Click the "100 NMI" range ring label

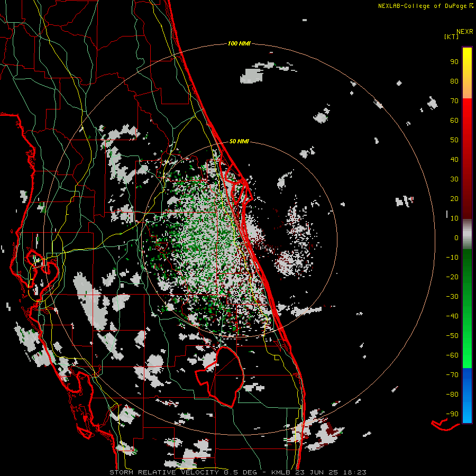[x=239, y=44]
